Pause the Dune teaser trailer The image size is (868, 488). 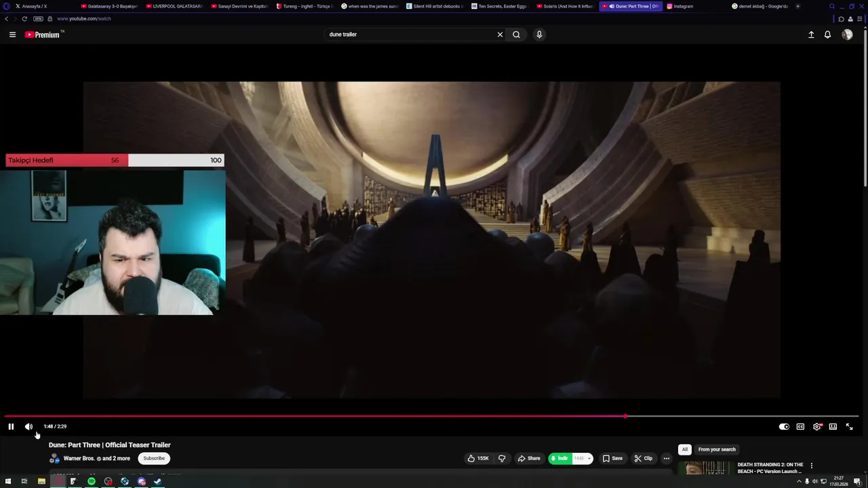(11, 426)
